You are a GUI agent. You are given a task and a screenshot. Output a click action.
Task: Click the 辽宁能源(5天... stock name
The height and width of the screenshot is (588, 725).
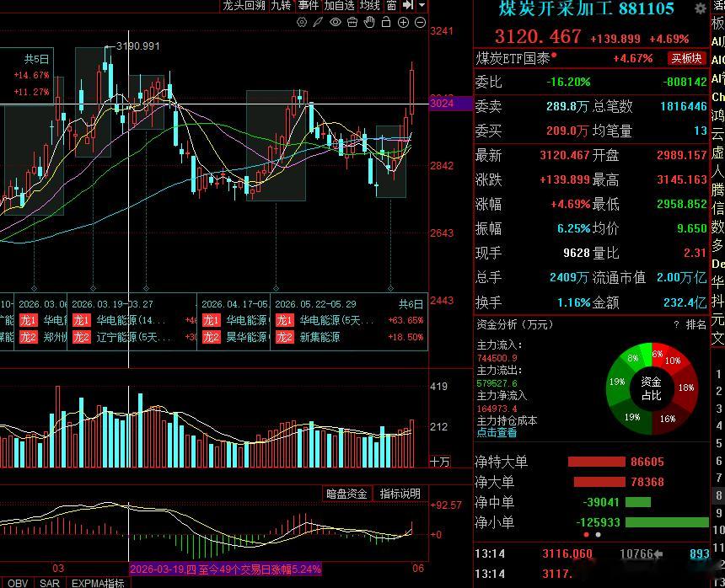coord(133,337)
